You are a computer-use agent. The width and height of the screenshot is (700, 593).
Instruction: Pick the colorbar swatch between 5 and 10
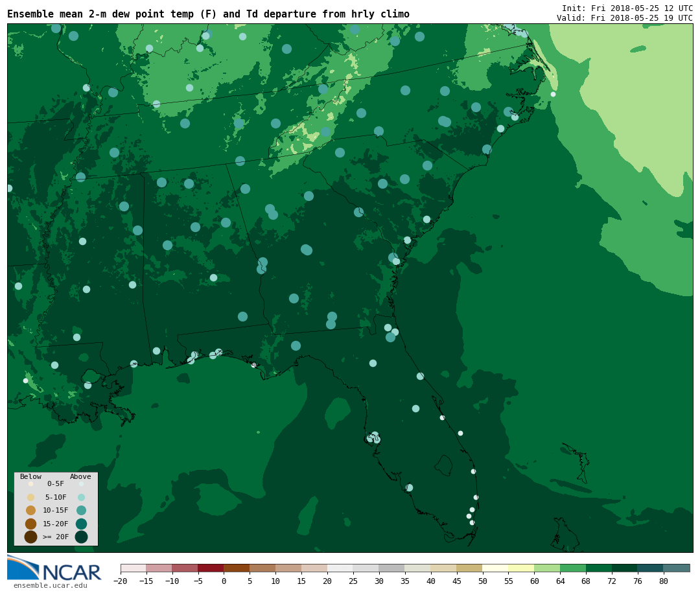coord(263,568)
